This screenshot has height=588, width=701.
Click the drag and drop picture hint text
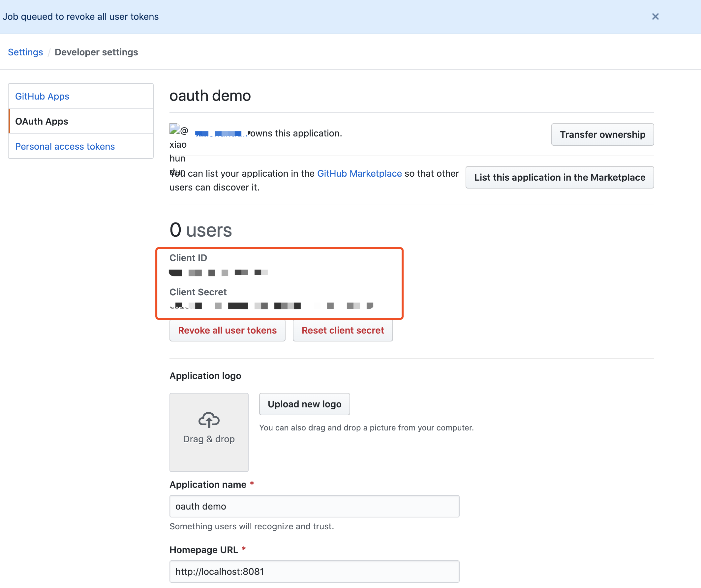point(367,428)
